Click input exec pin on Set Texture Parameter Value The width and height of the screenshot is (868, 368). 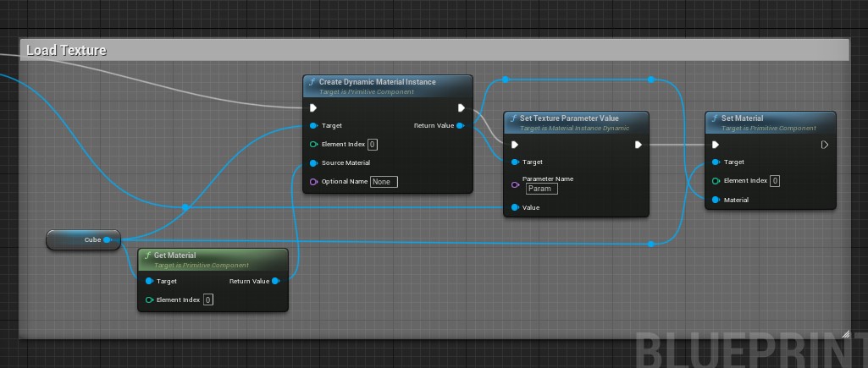click(x=515, y=145)
